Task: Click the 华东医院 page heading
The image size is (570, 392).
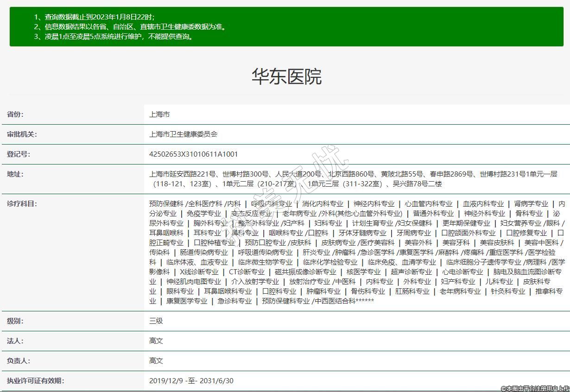Action: pos(286,77)
